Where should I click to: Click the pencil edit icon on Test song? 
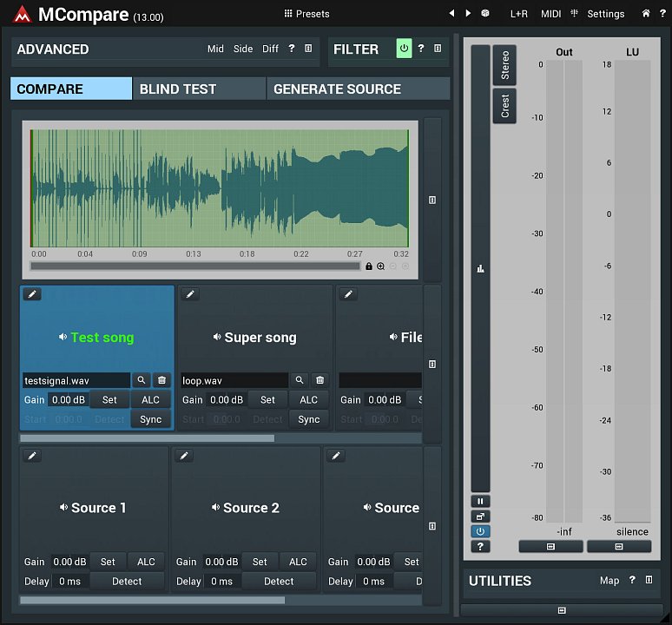click(x=32, y=294)
